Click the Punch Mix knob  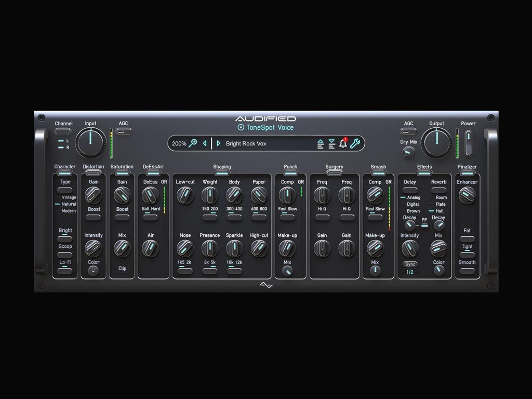(x=287, y=271)
